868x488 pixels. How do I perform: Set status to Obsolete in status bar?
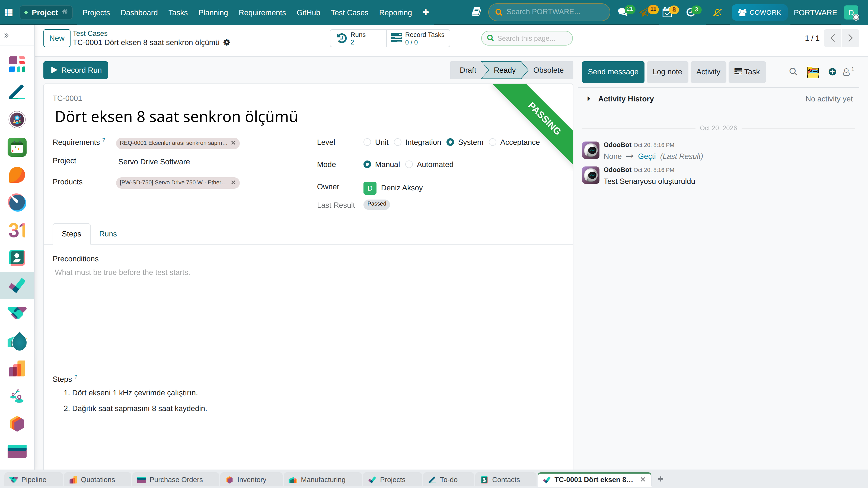point(548,70)
